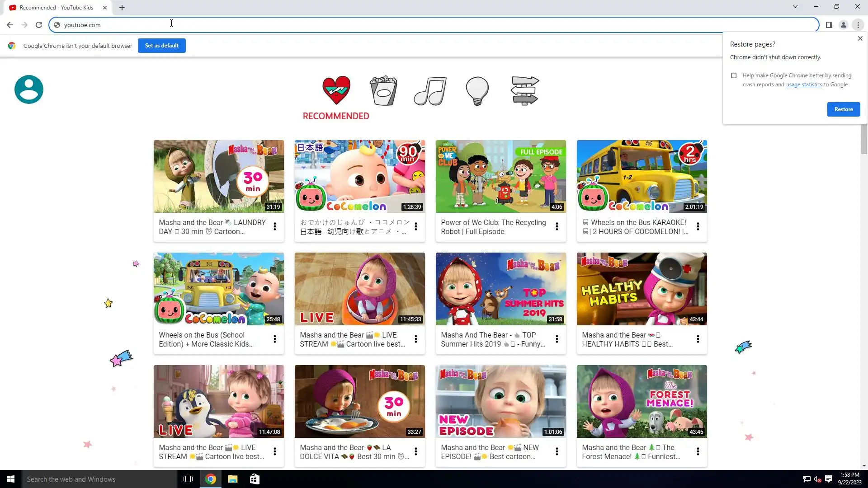Screen dimensions: 868x488
Task: Select the Recommended - YouTube Kids tab
Action: coord(57,8)
